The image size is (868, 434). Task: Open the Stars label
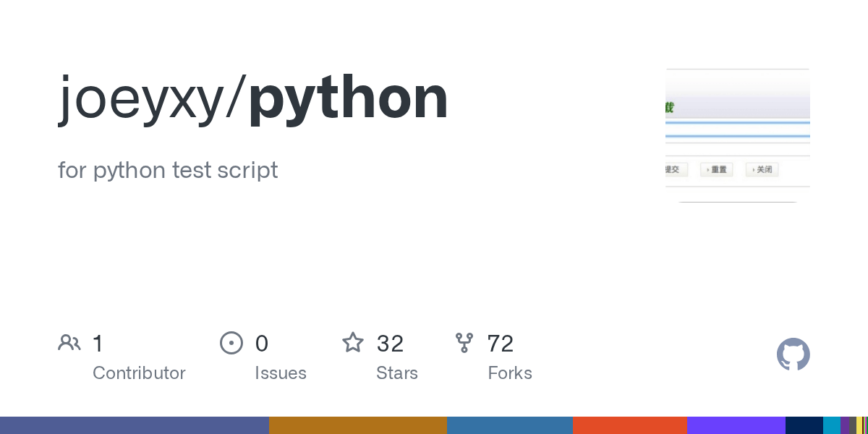click(397, 373)
